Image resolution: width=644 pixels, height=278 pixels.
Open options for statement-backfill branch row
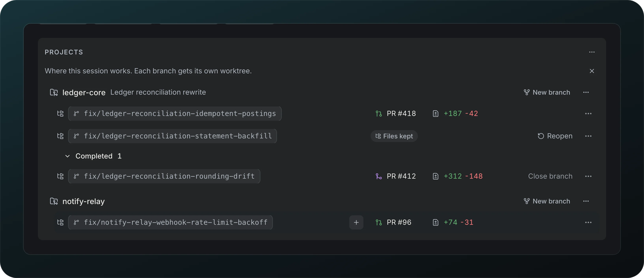point(588,136)
